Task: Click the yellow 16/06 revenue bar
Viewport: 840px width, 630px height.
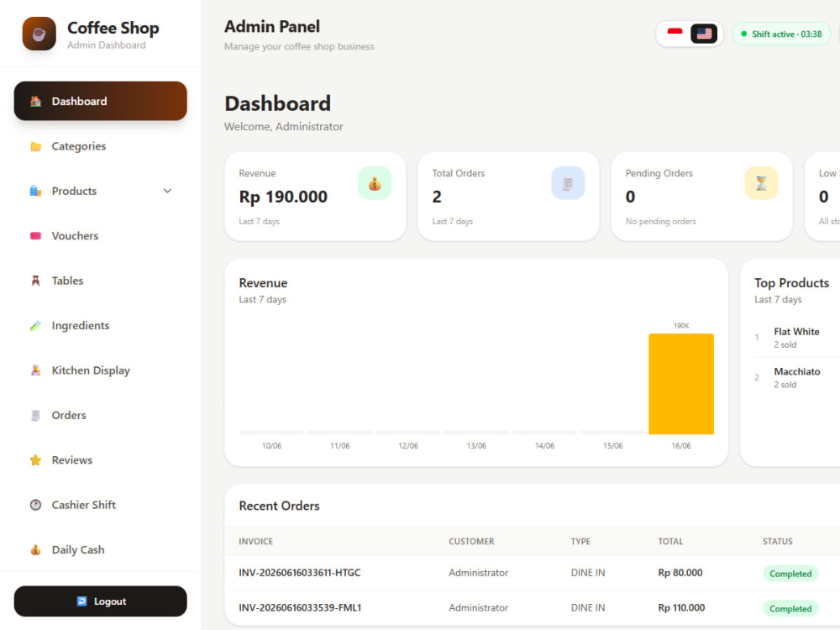Action: 681,384
